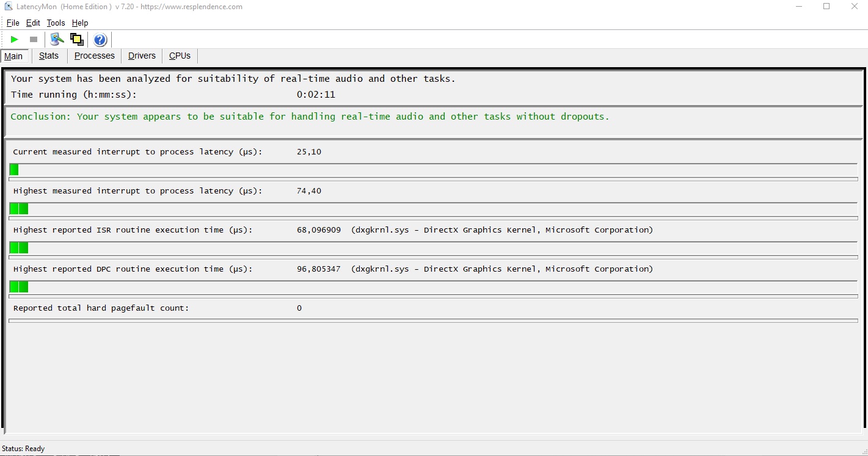
Task: Click the 'Status: Ready' status bar text
Action: tap(23, 449)
